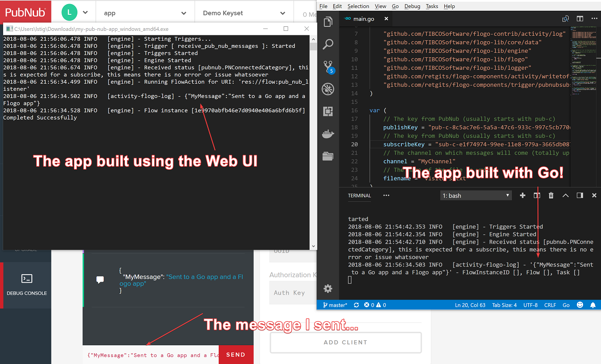The width and height of the screenshot is (601, 364).
Task: Toggle the terminal panel position to the side
Action: pyautogui.click(x=580, y=195)
